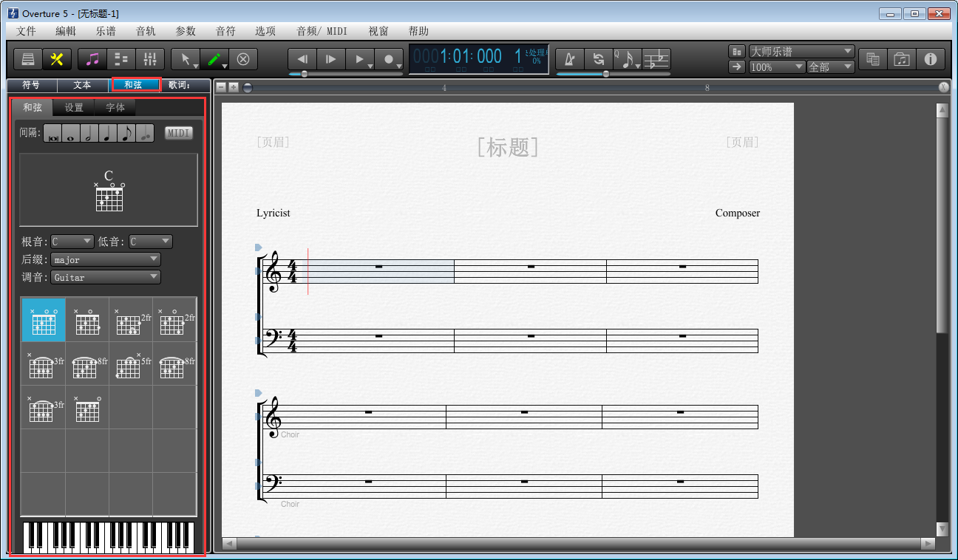Open the 调音 Guitar tuning dropdown
The width and height of the screenshot is (958, 560).
pos(106,277)
